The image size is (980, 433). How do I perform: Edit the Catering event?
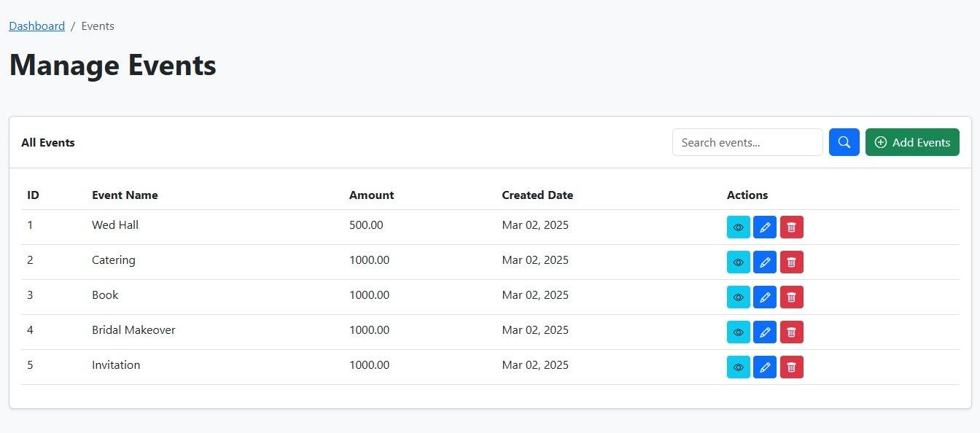click(x=764, y=262)
